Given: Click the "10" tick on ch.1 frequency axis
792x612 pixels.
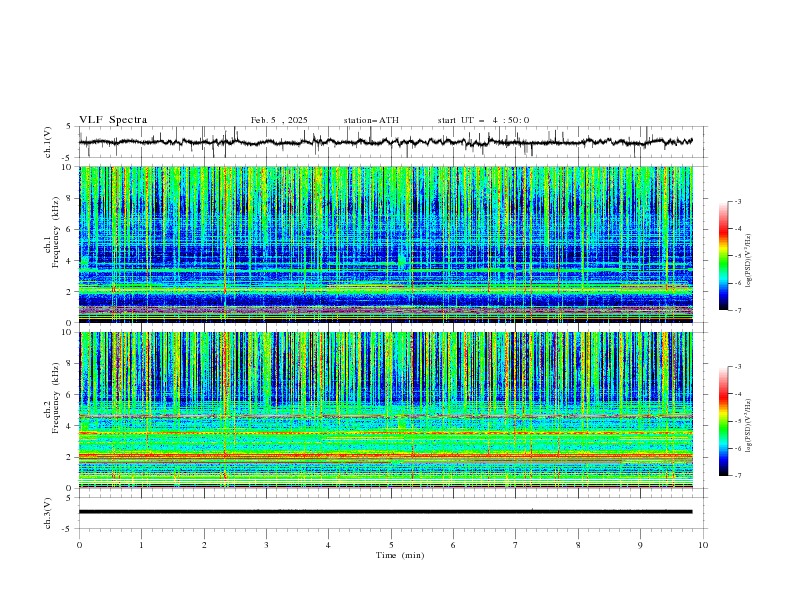Looking at the screenshot, I should (x=69, y=167).
